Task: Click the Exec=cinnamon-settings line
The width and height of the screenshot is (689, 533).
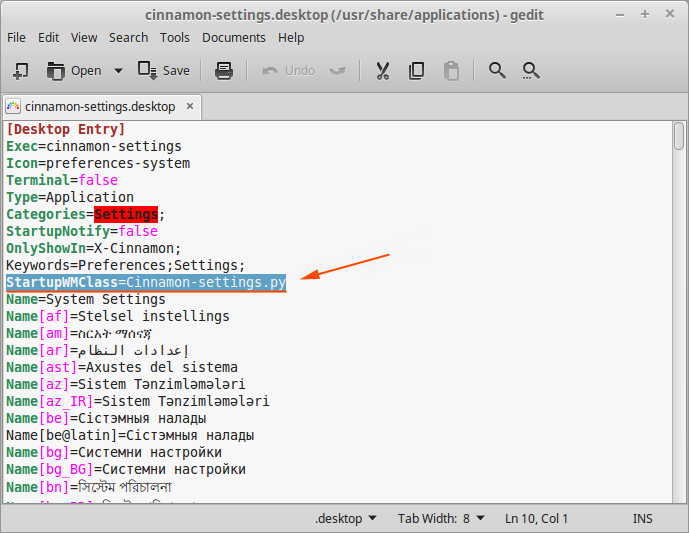Action: pos(94,146)
